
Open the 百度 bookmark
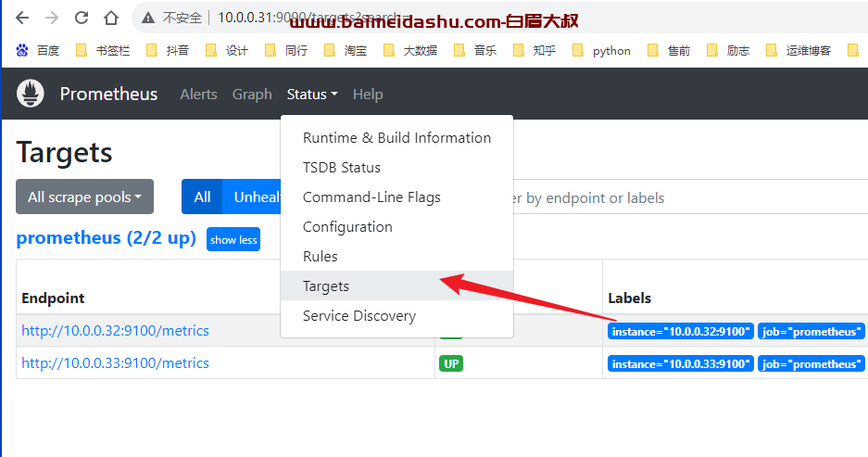[38, 50]
